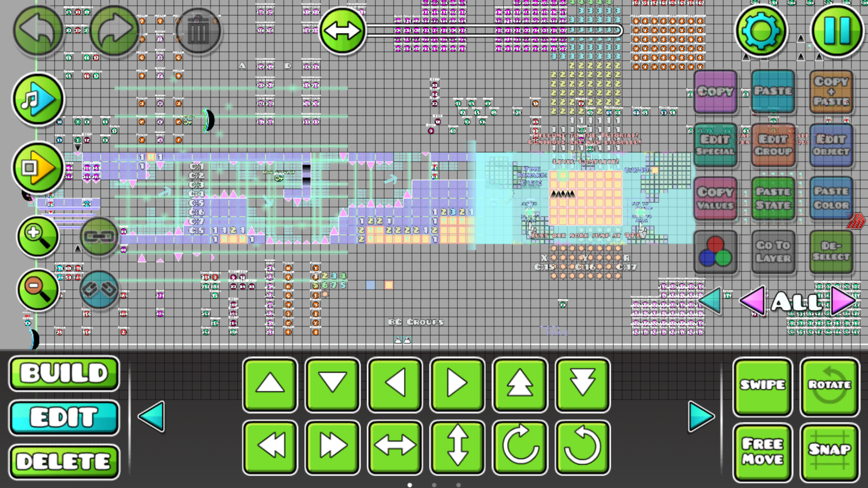Zoom in with the plus magnifier

38,237
